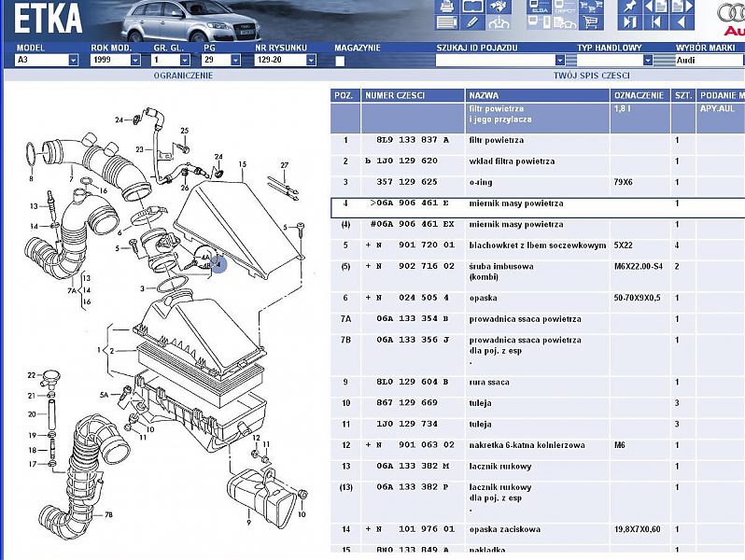Click the OZNACZENIE column header
The height and width of the screenshot is (560, 745).
coord(640,95)
